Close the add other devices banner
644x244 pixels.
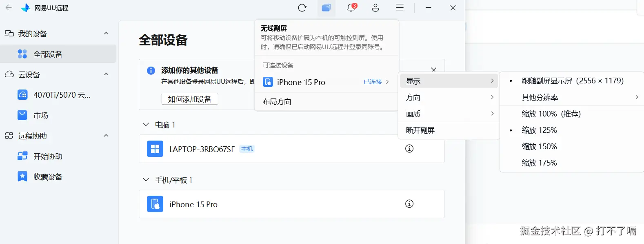tap(434, 69)
